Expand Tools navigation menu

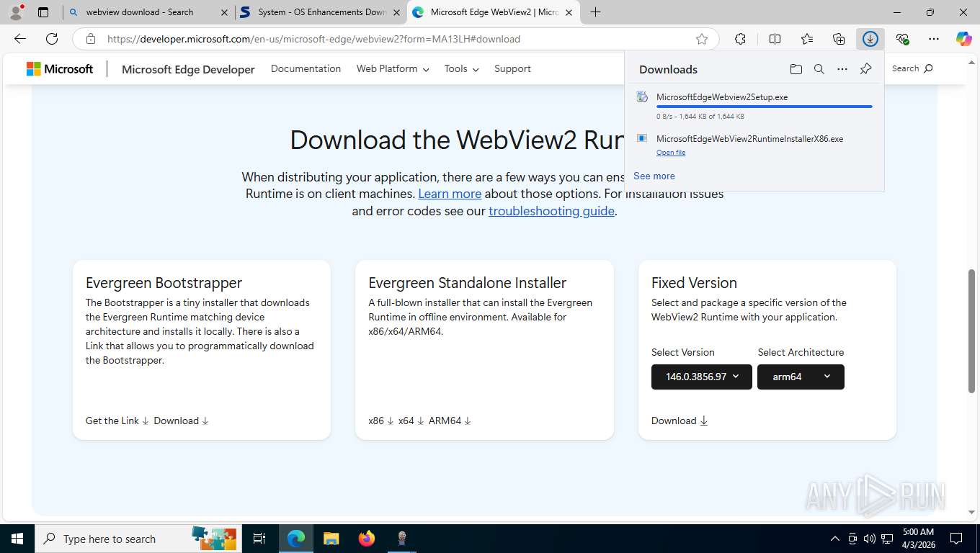pos(461,69)
